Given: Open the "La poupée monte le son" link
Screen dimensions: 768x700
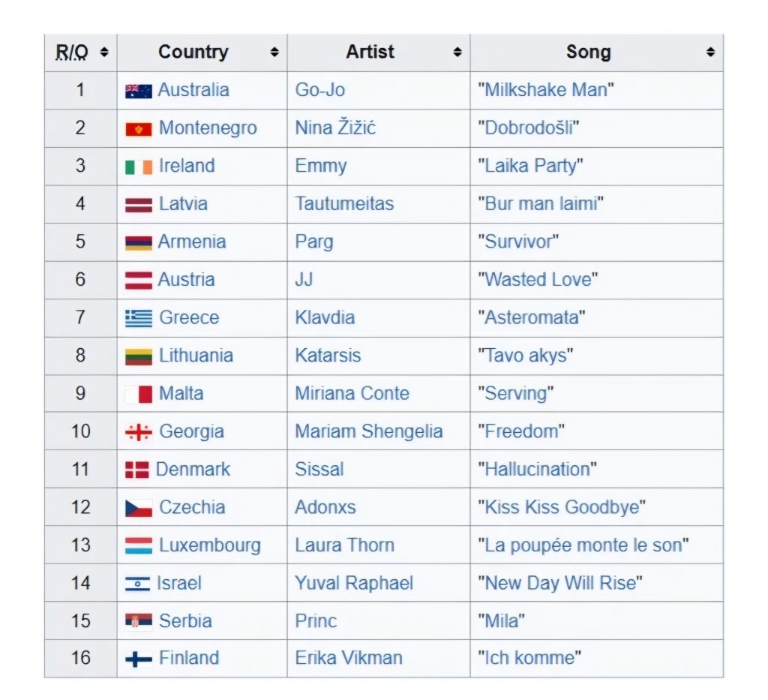Looking at the screenshot, I should [x=583, y=545].
